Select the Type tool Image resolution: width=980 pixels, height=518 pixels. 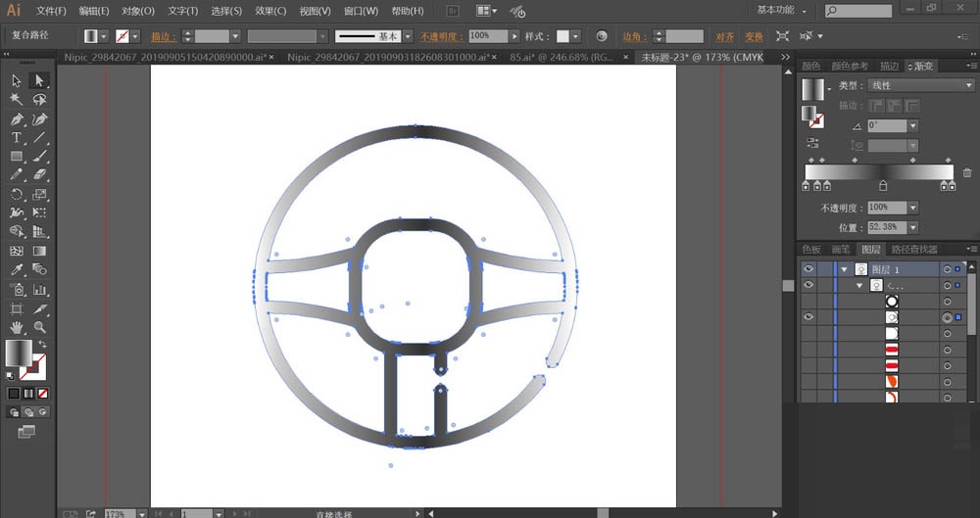[17, 137]
